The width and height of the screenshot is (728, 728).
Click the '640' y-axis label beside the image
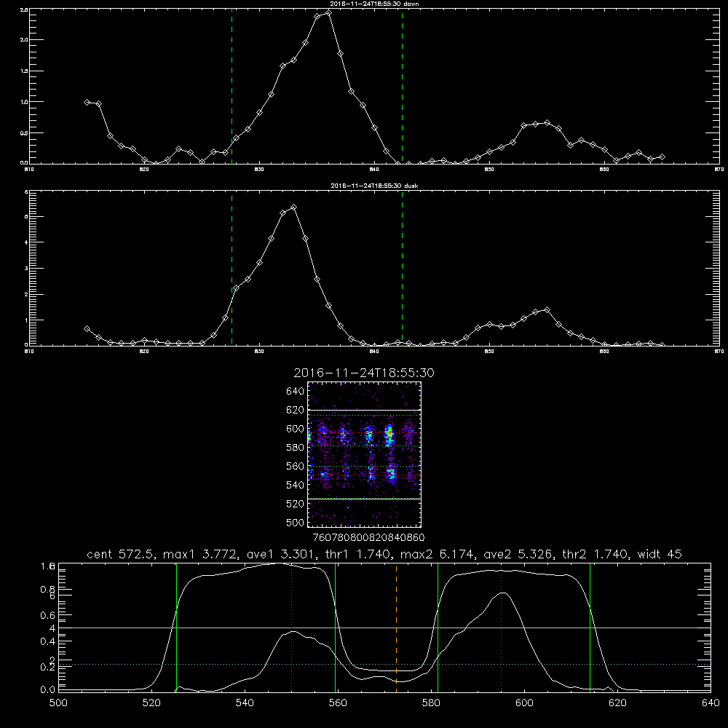coord(295,391)
